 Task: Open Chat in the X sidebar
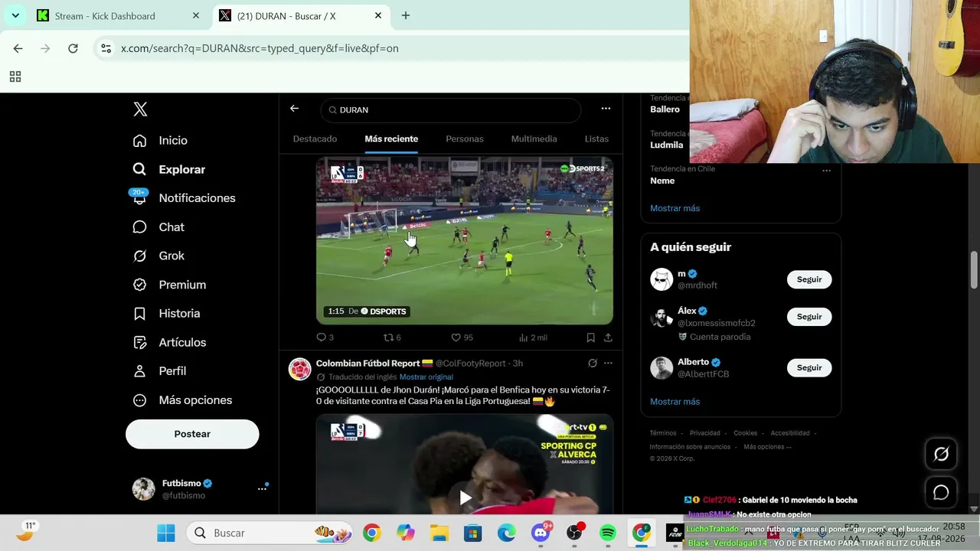tap(158, 227)
